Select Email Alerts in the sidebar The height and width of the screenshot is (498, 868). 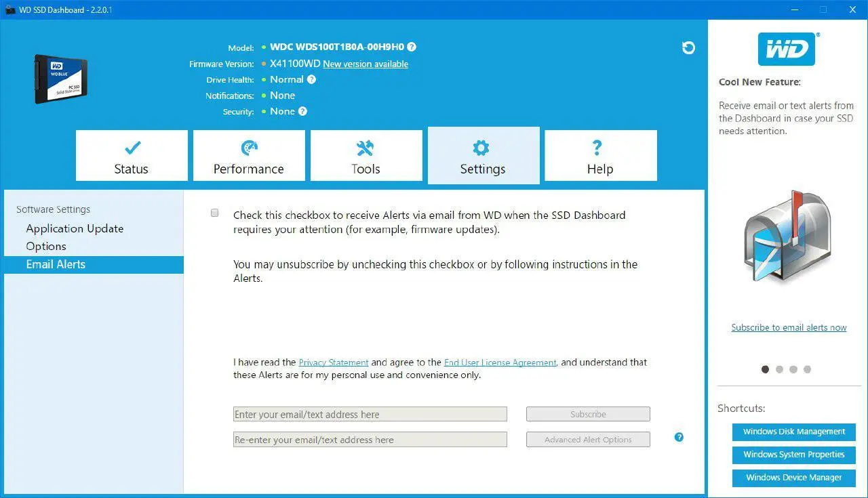tap(94, 264)
